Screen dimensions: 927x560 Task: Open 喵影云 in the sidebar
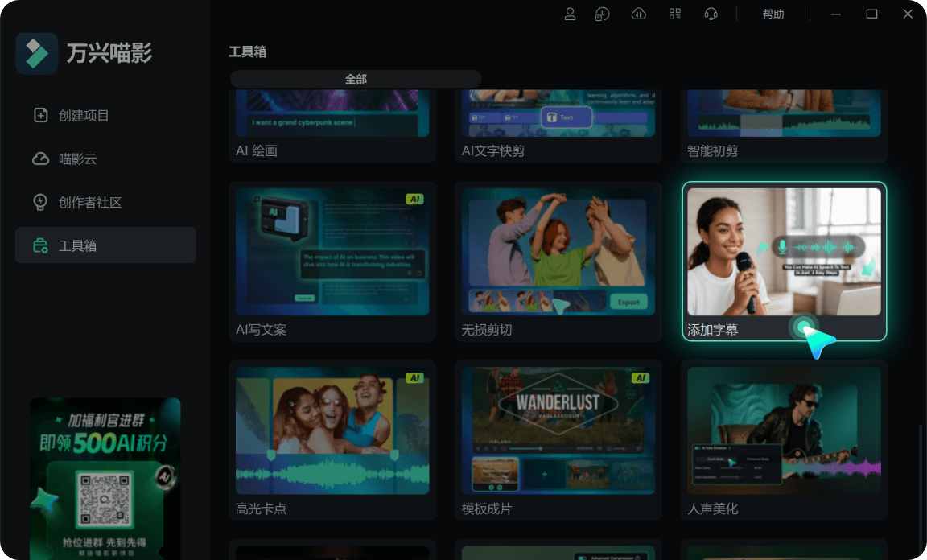tap(105, 159)
